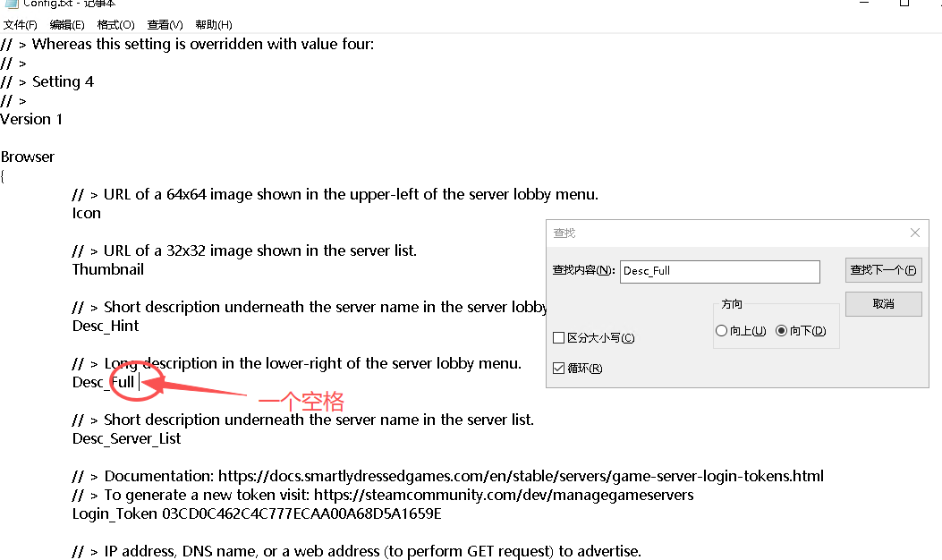The image size is (942, 560).
Task: Select the 向上 direction radio button
Action: 722,331
